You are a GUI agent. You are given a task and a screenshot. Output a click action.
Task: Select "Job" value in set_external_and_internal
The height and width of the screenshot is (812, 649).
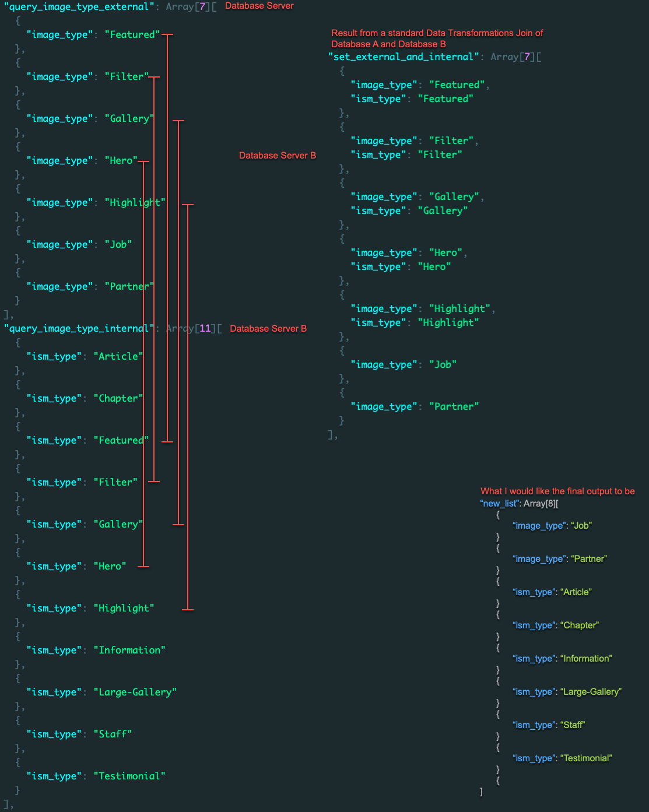click(x=443, y=365)
